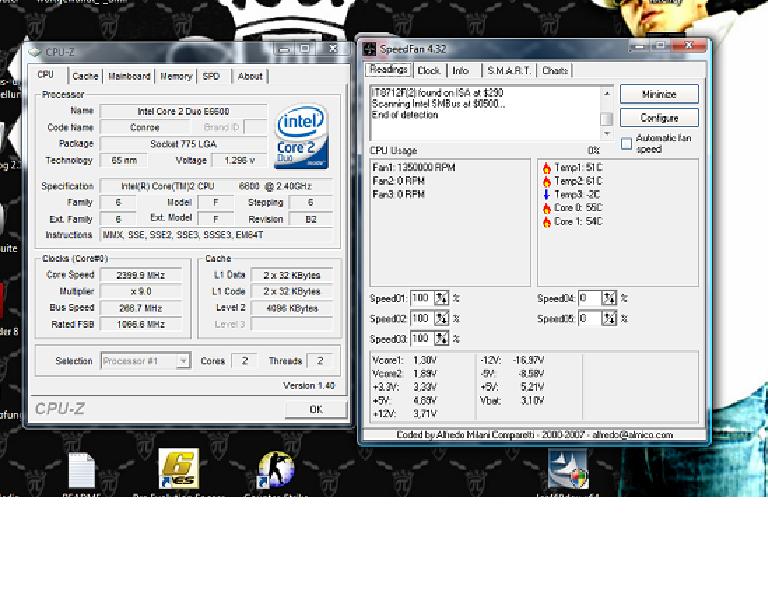Click the Technology value 65 nm
Image resolution: width=768 pixels, height=615 pixels.
tap(124, 160)
